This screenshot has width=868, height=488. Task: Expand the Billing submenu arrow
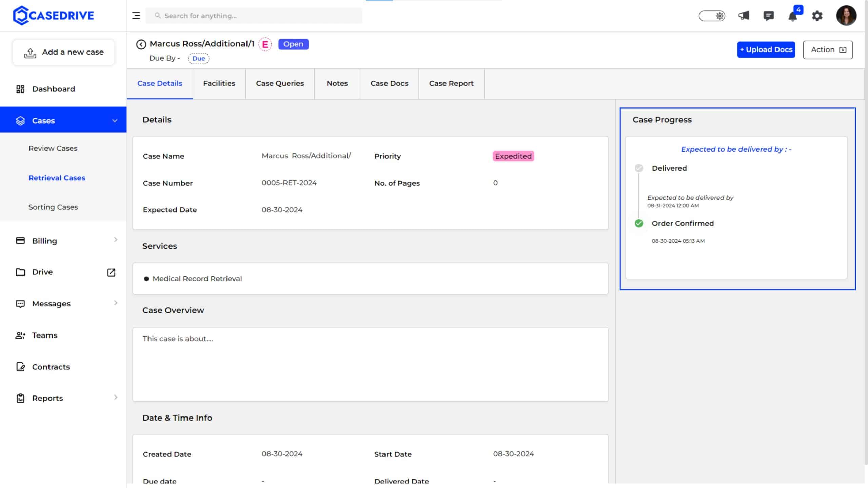pyautogui.click(x=116, y=240)
